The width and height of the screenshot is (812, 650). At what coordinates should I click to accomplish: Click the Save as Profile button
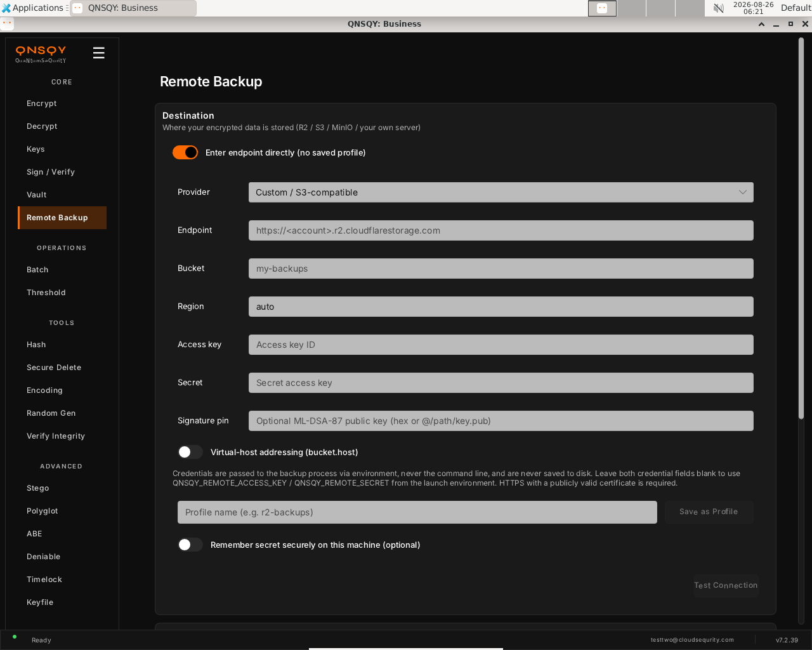(709, 512)
